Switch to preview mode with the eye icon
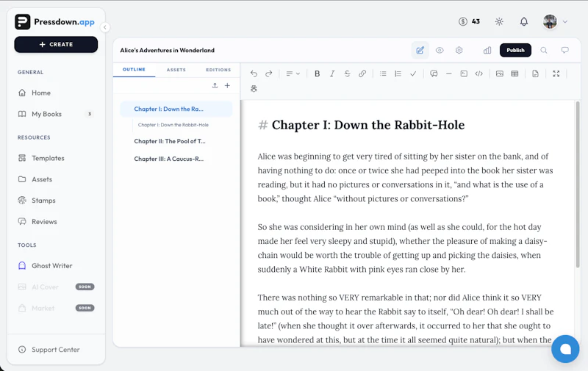The height and width of the screenshot is (371, 588). (x=440, y=50)
